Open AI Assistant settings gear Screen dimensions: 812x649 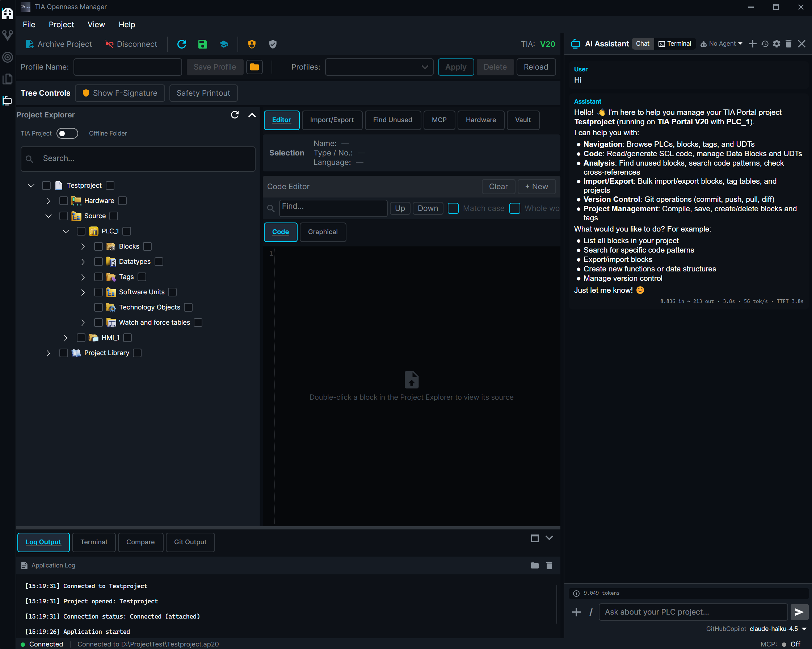click(x=777, y=44)
